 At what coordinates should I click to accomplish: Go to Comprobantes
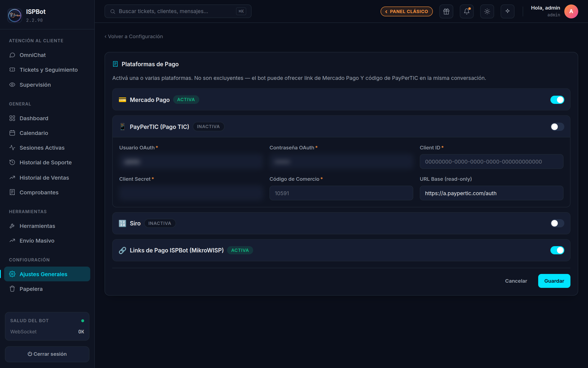coord(47,192)
